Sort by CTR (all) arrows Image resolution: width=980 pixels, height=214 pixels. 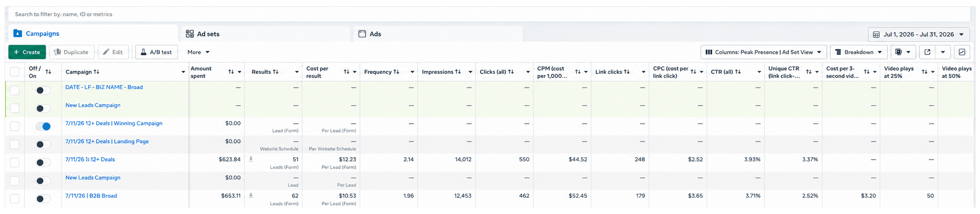click(738, 72)
